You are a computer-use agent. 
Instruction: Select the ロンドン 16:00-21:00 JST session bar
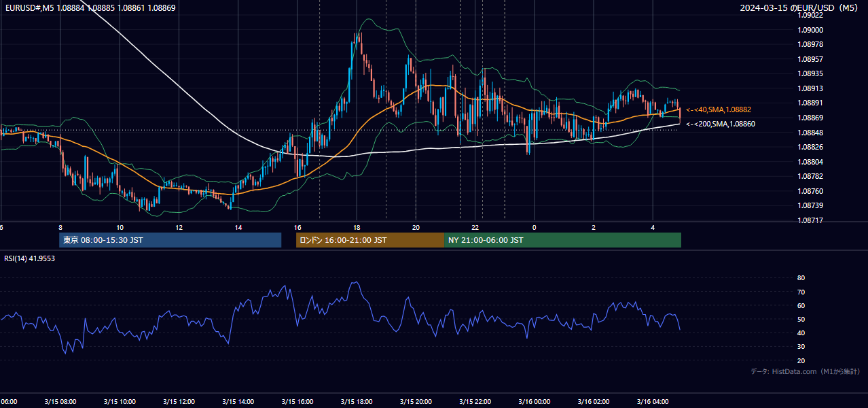tap(370, 240)
